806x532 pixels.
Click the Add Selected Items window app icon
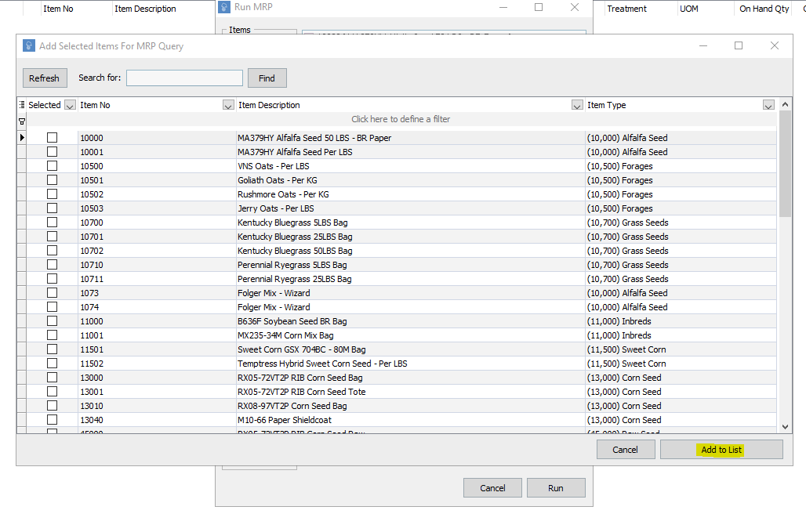[x=29, y=45]
